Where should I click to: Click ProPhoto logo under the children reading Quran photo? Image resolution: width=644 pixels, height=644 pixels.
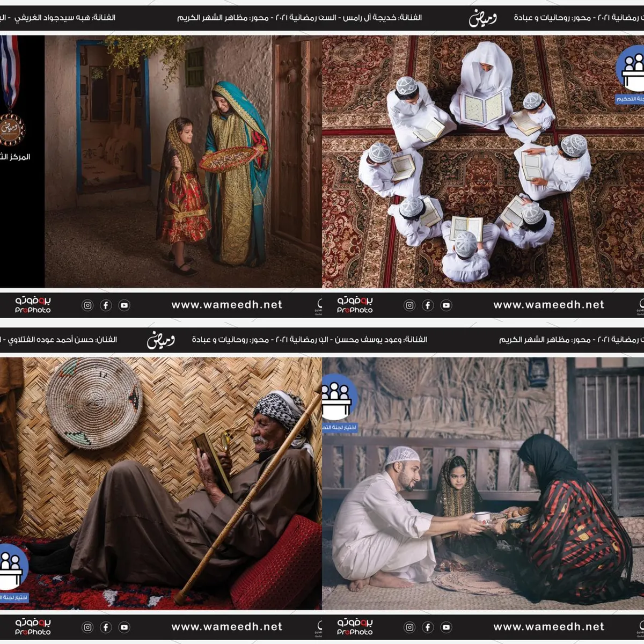pos(355,304)
